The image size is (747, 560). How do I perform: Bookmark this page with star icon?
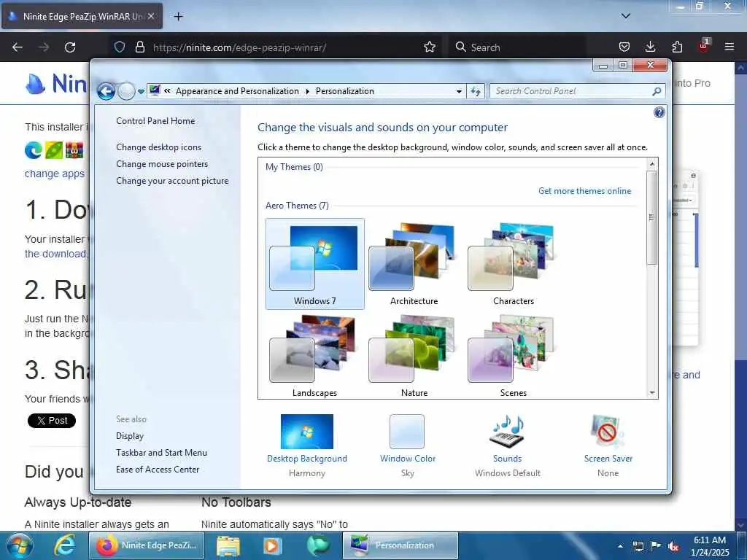coord(429,47)
